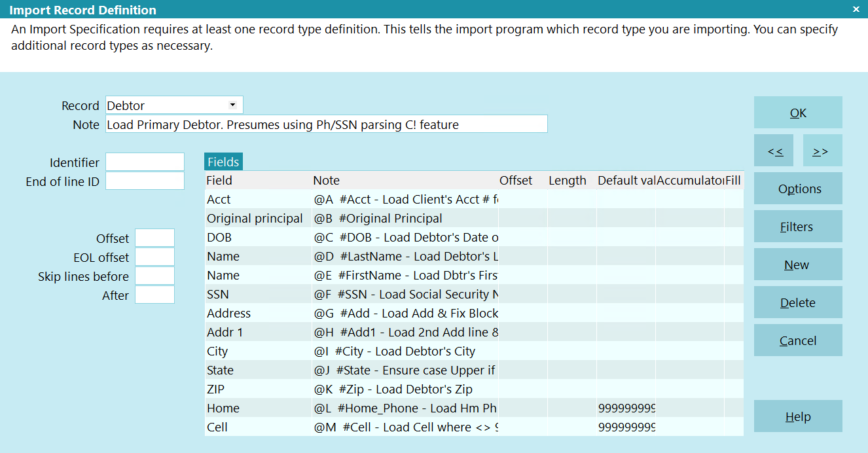Click the Default value column header
This screenshot has height=453, width=868.
[x=626, y=180]
